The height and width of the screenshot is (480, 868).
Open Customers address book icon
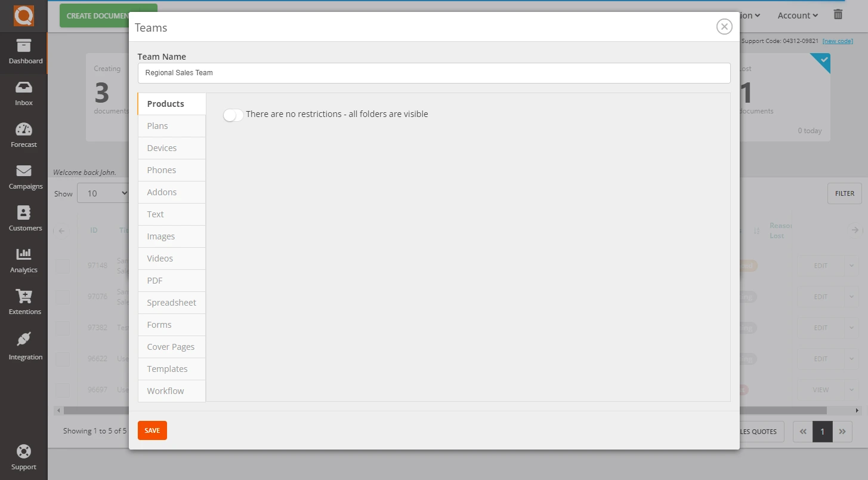coord(24,213)
